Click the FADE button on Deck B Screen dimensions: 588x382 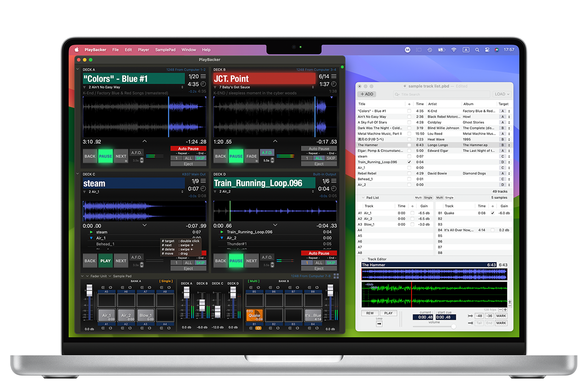(251, 156)
